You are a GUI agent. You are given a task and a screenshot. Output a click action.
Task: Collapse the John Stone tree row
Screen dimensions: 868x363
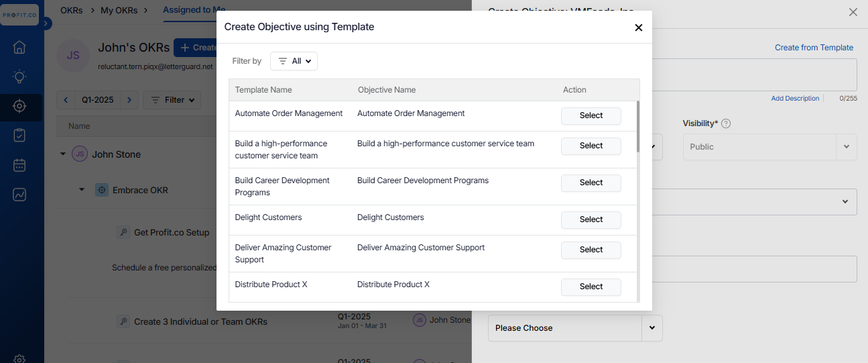tap(63, 154)
